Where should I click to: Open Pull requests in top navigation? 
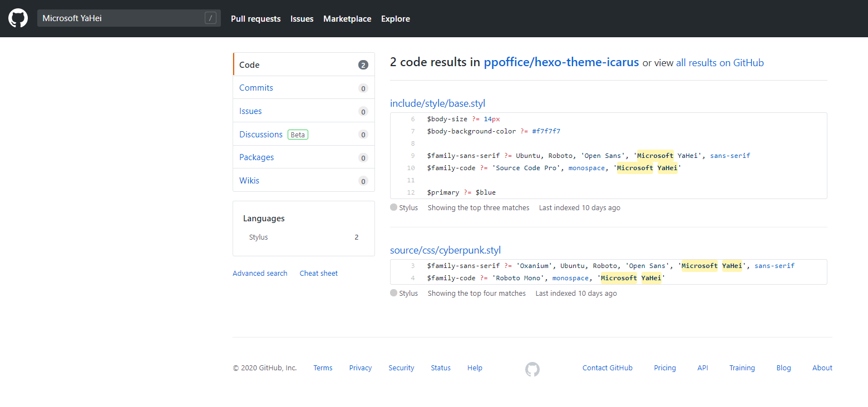255,19
